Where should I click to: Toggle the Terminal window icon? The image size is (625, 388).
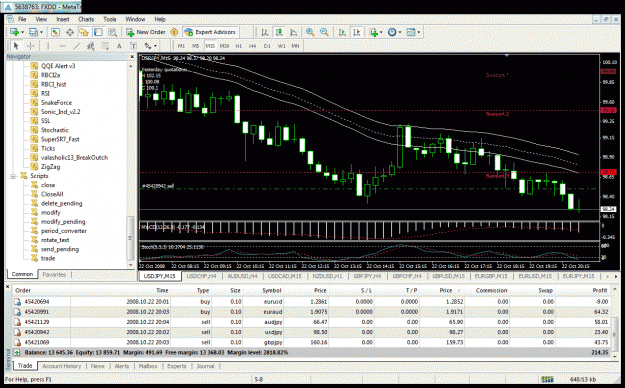(98, 32)
